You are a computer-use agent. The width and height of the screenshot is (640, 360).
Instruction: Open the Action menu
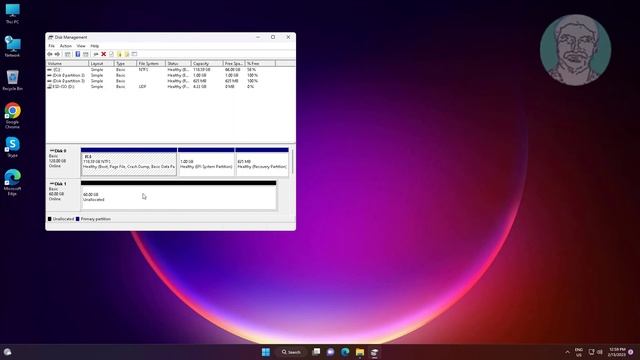pyautogui.click(x=66, y=46)
